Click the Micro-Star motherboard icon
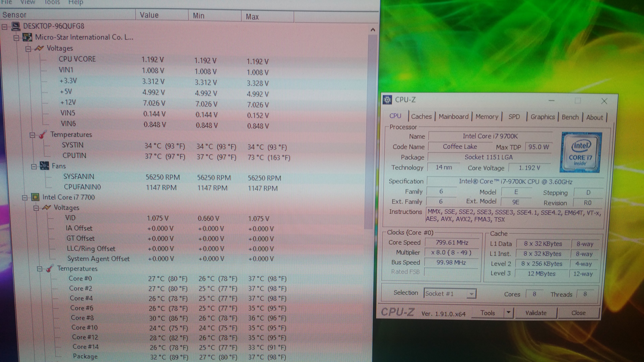Screen dimensions: 644x362 (27, 38)
